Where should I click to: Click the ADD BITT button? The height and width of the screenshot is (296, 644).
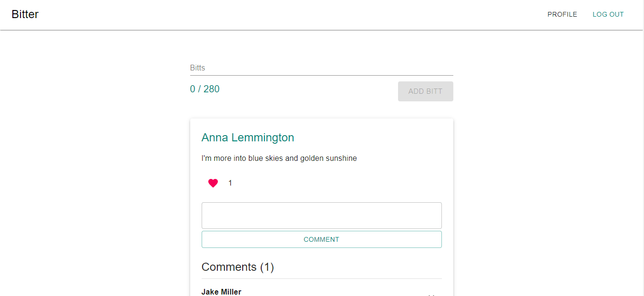tap(425, 91)
